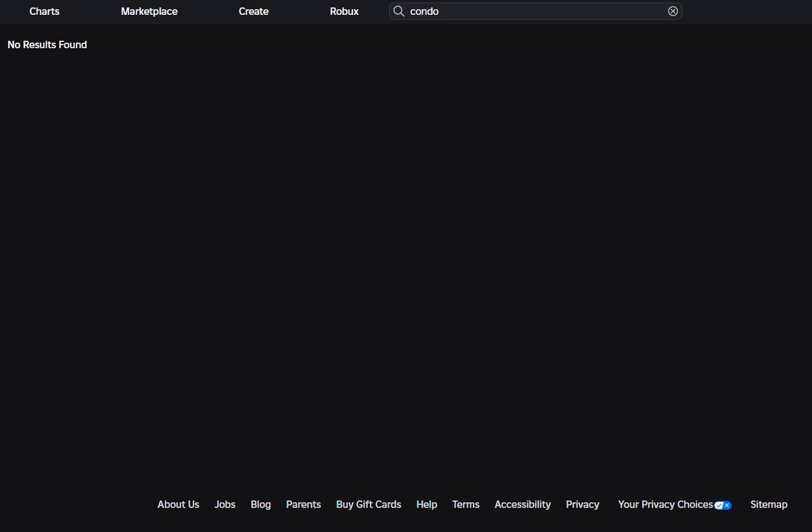Click the magnifier search icon

tap(399, 12)
